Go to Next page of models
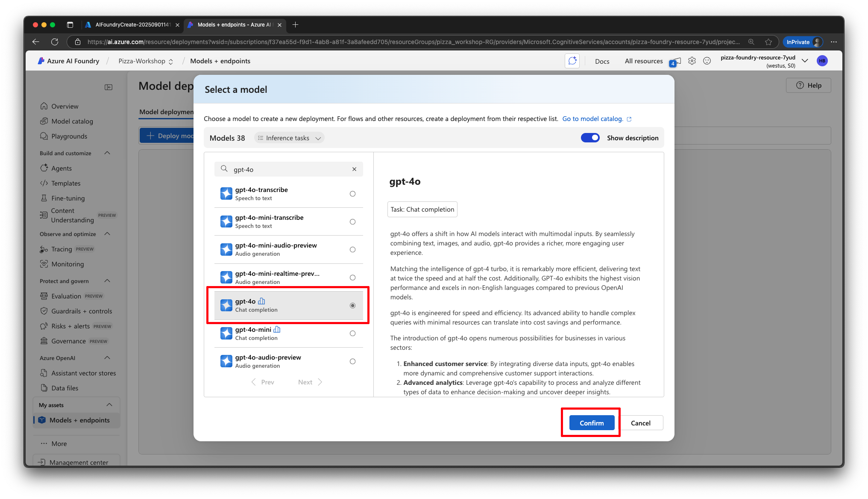Image resolution: width=868 pixels, height=499 pixels. [x=310, y=382]
